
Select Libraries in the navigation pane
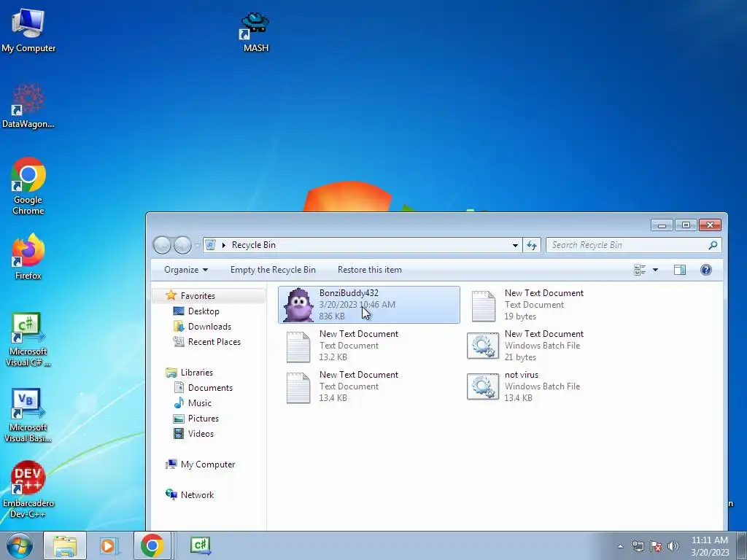(x=197, y=373)
